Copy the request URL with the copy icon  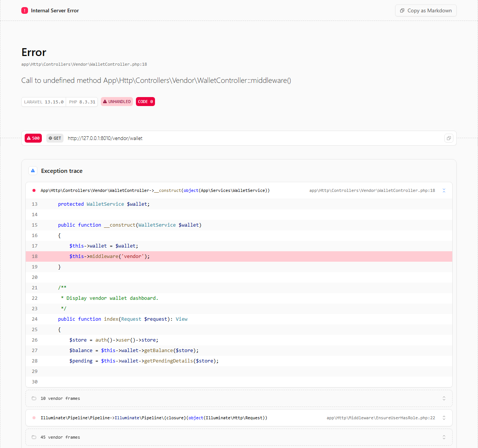449,138
